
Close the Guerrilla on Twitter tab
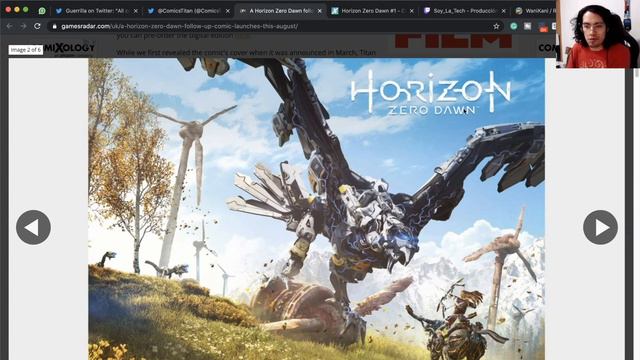(x=136, y=11)
